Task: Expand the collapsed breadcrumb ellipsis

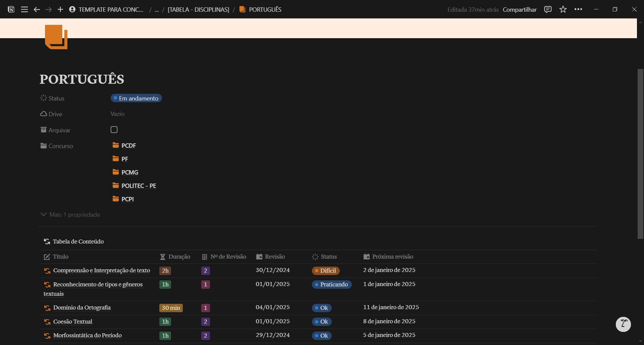Action: 157,9
